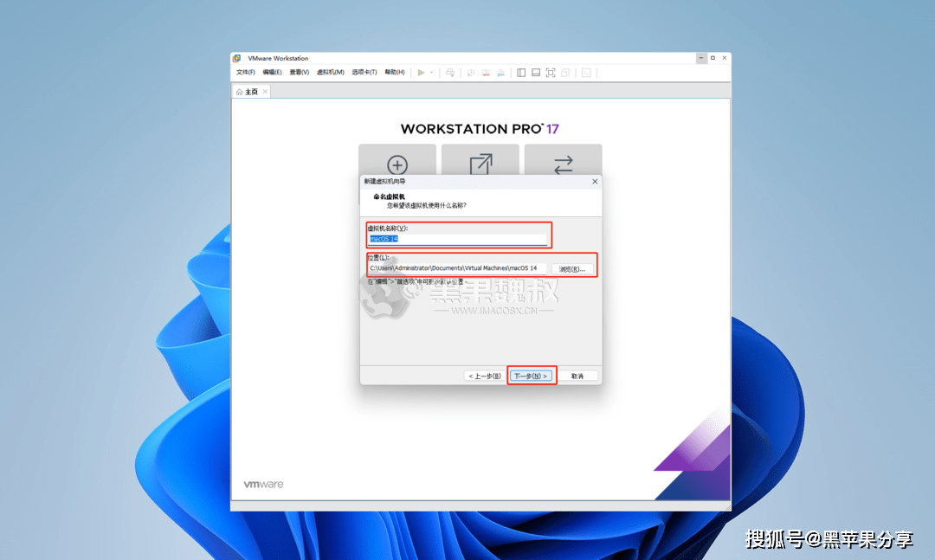Click the full screen mode icon

pyautogui.click(x=551, y=73)
